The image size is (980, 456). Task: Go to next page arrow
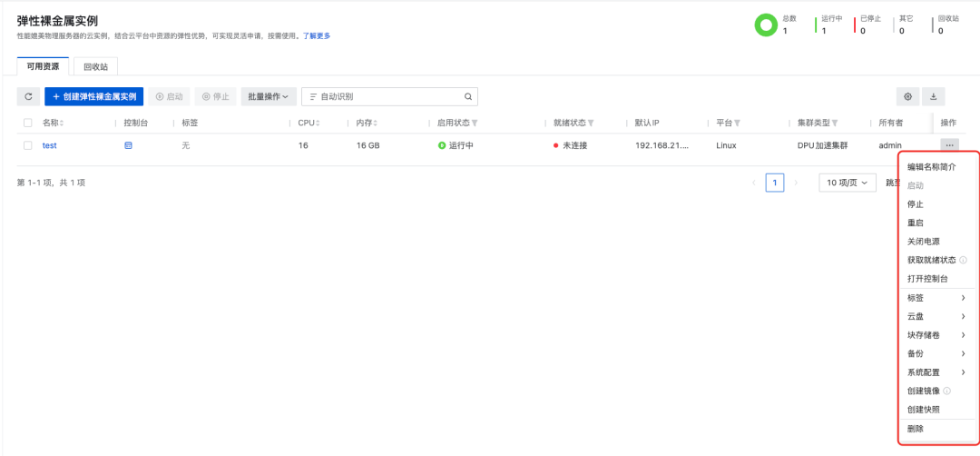[796, 183]
